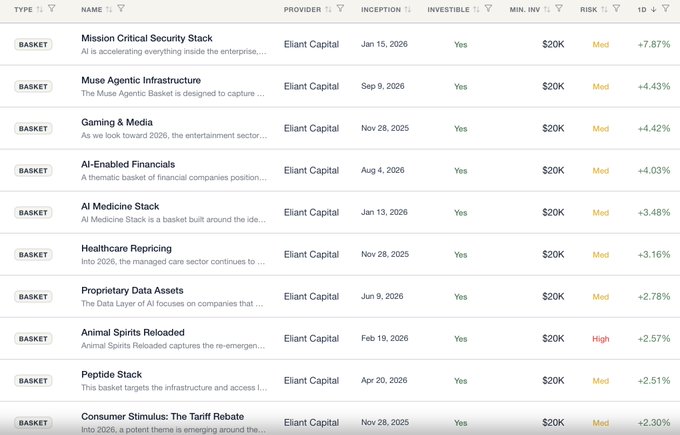Sort by Provider column
Viewport: 680px width, 435px height.
(328, 9)
